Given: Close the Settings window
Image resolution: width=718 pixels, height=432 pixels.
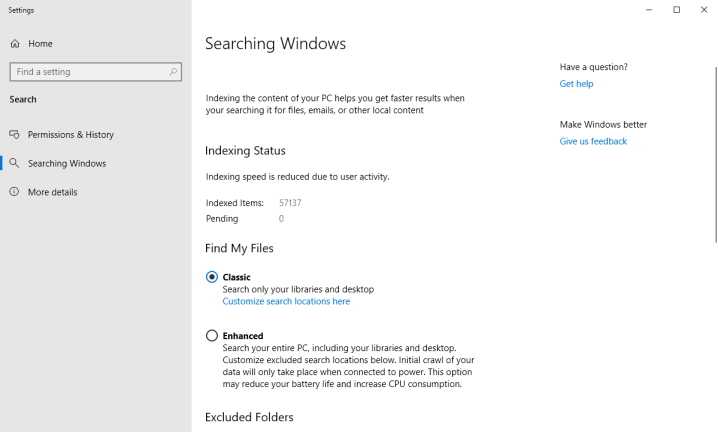Looking at the screenshot, I should tap(704, 10).
